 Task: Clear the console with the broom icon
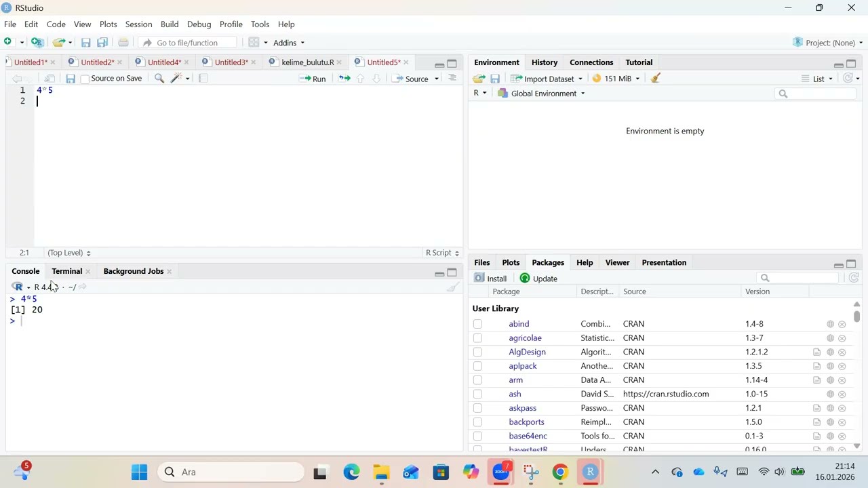pyautogui.click(x=453, y=287)
